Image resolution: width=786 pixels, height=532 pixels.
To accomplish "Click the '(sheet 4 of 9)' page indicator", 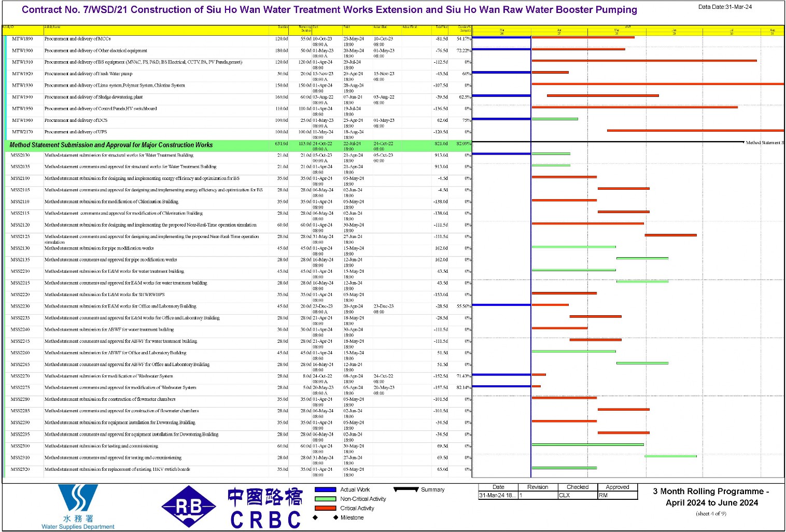I will click(x=711, y=513).
